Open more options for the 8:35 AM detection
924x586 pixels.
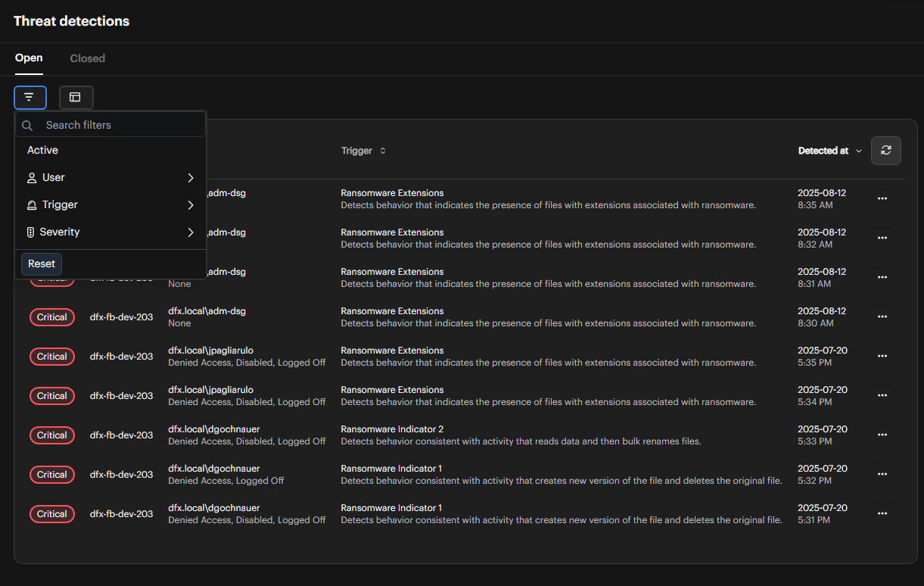882,199
